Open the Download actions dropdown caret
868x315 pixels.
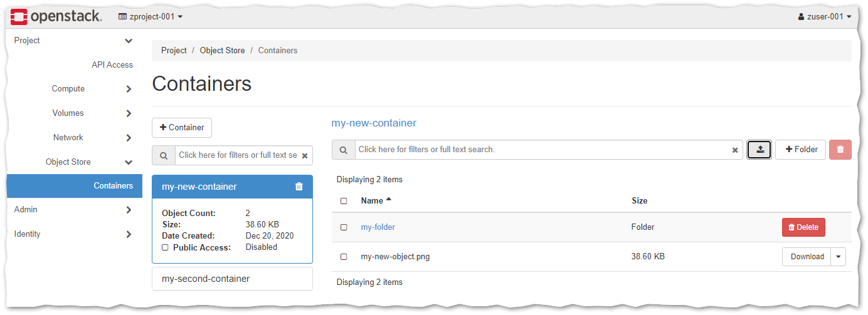coord(839,257)
